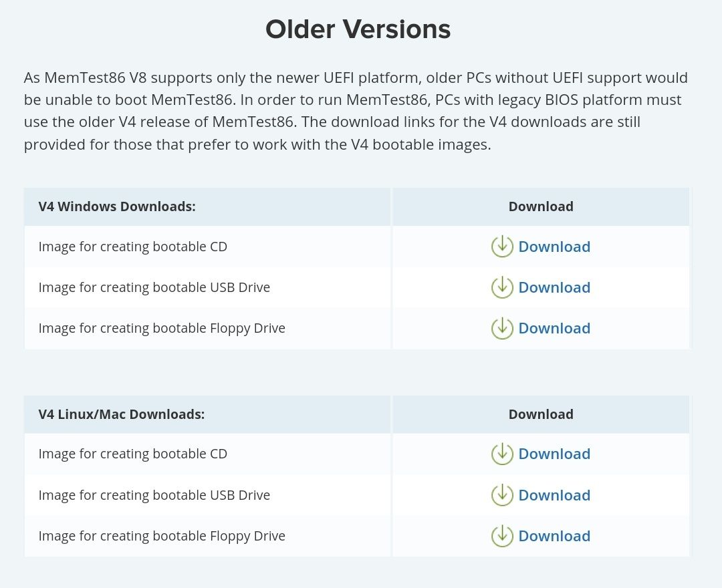Image resolution: width=722 pixels, height=588 pixels.
Task: Open Download link for Linux/Mac bootable Floppy Drive
Action: click(x=554, y=536)
